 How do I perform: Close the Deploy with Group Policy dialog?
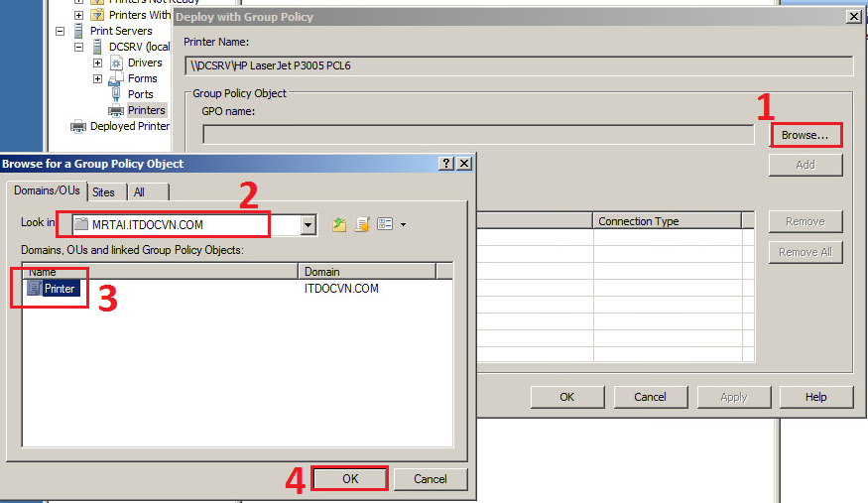[x=854, y=17]
